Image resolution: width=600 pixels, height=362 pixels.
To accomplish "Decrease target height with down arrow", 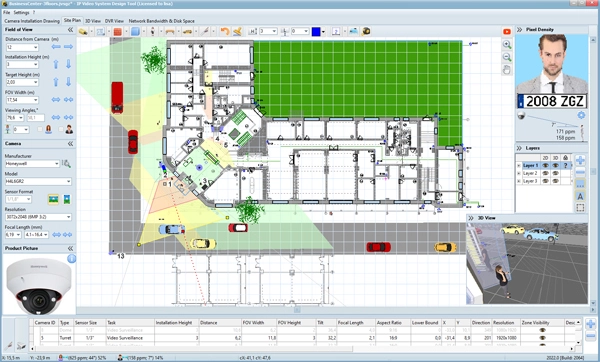I will point(68,82).
